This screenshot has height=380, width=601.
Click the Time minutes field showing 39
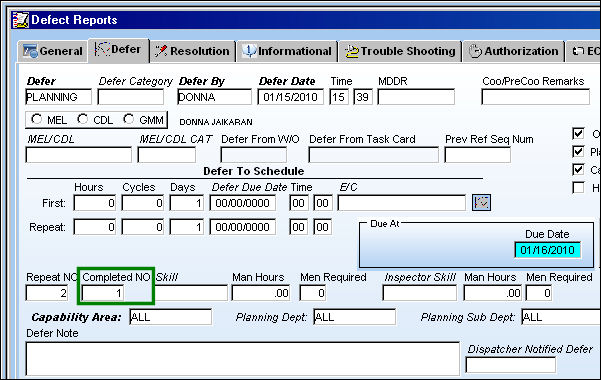point(363,97)
